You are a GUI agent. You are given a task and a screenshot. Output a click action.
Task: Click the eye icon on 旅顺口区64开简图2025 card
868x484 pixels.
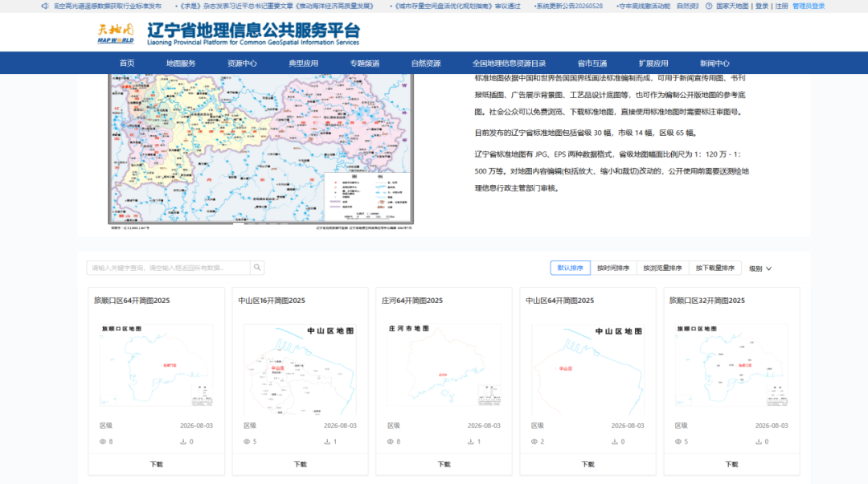click(x=102, y=441)
